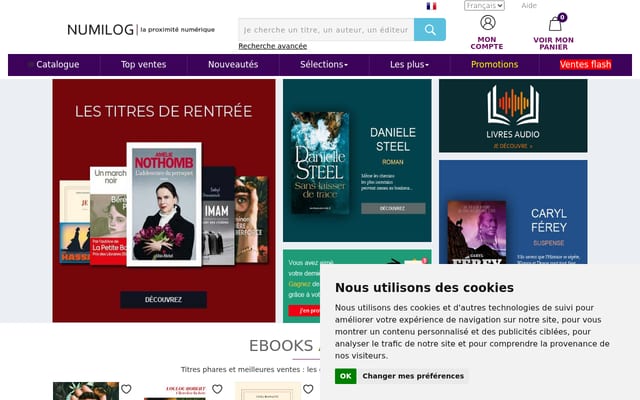Viewport: 640px width, 400px height.
Task: Open the Nouveautés section
Action: (x=233, y=64)
